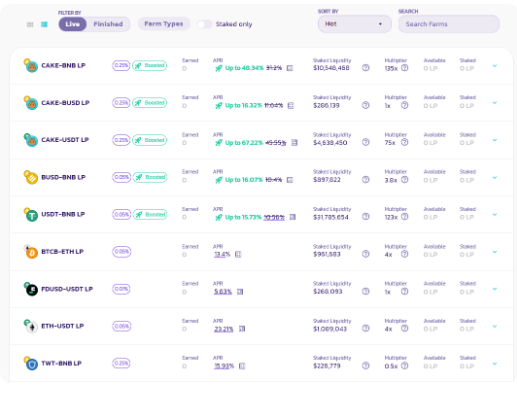Click Multiplier help icon for TWT-BNB LP
This screenshot has width=517, height=398.
[x=404, y=366]
